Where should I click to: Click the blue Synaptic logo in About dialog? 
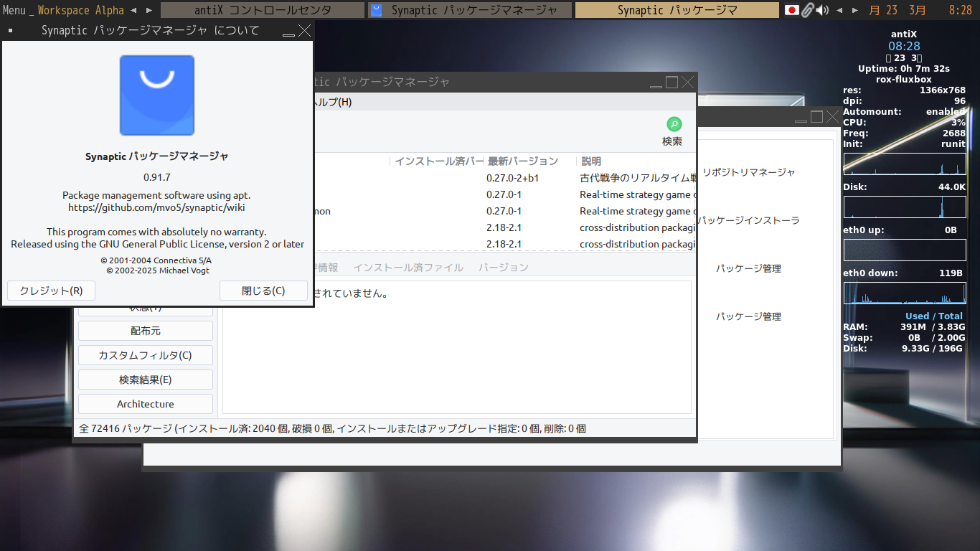pyautogui.click(x=157, y=95)
